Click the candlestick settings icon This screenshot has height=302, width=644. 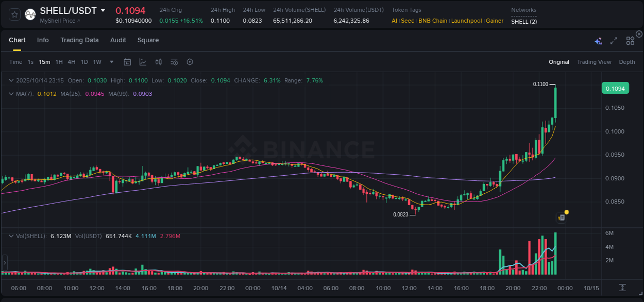click(159, 62)
